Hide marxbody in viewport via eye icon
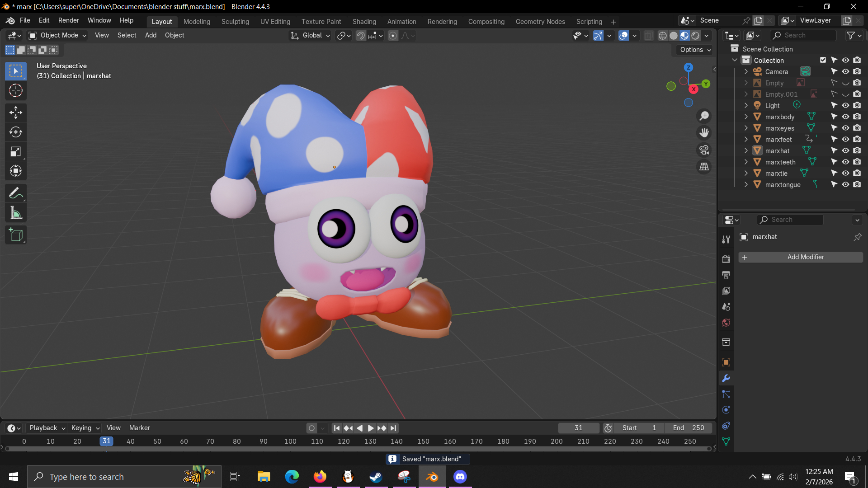The image size is (868, 488). tap(845, 117)
